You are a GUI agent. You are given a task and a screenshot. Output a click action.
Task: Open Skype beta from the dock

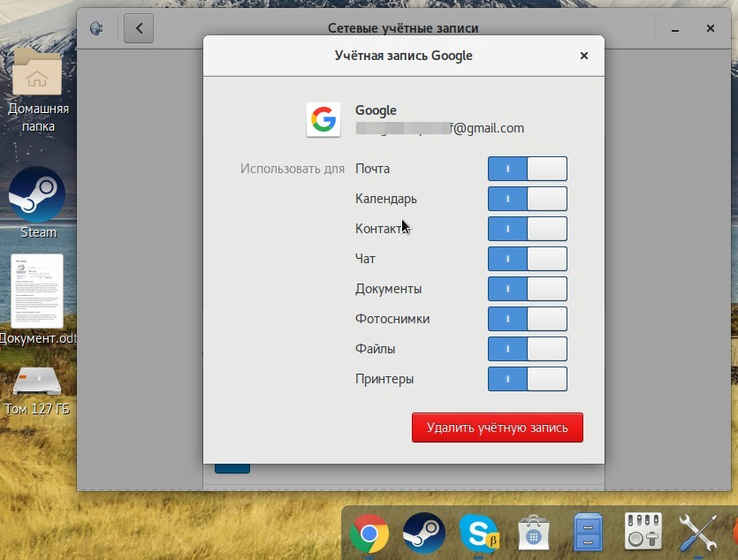click(479, 534)
